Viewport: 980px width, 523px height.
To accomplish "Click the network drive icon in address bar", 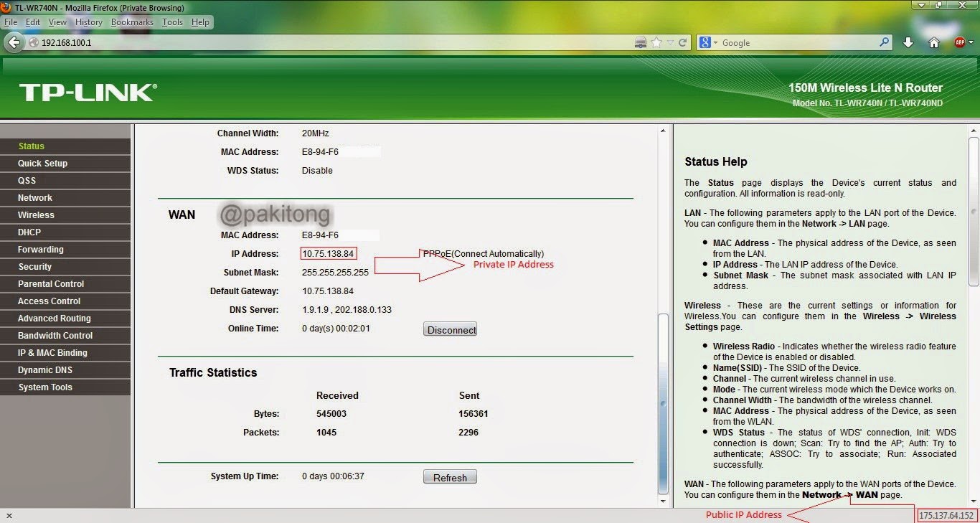I will click(x=641, y=43).
